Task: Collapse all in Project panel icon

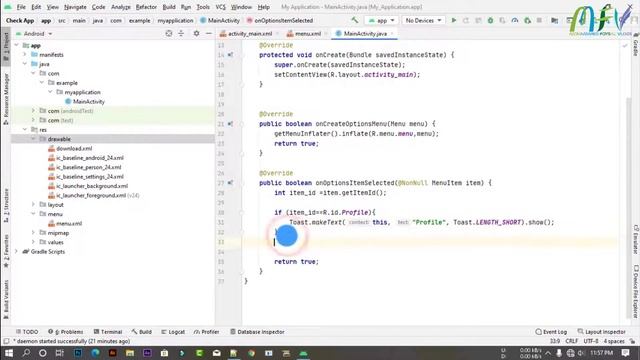Action: coord(181,33)
